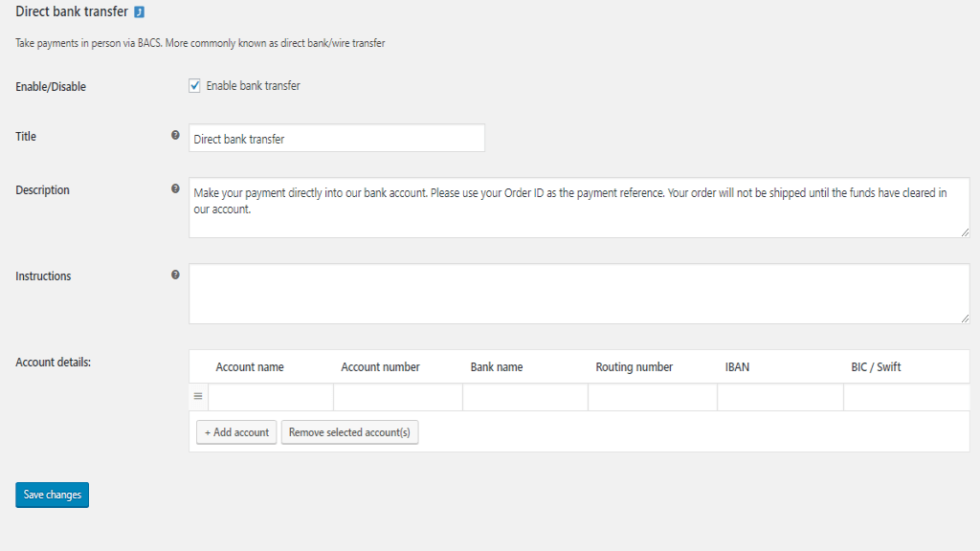Screen dimensions: 980x551
Task: Click inside the empty Instructions text area
Action: (578, 294)
